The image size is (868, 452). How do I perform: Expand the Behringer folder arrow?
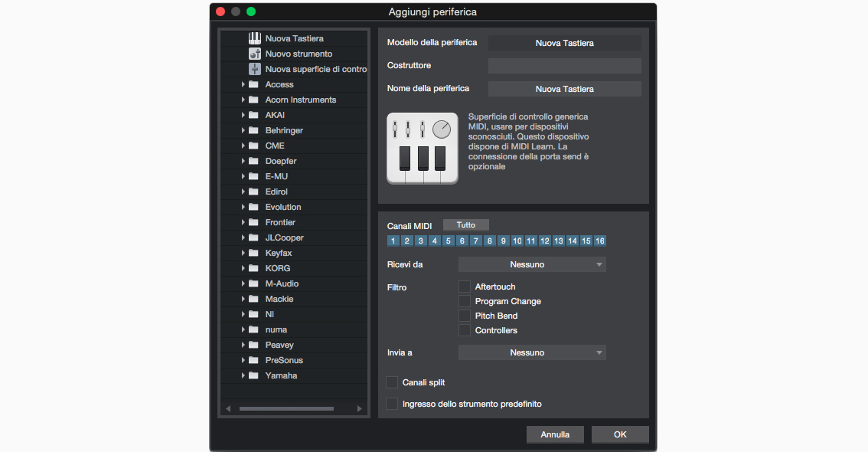tap(243, 130)
